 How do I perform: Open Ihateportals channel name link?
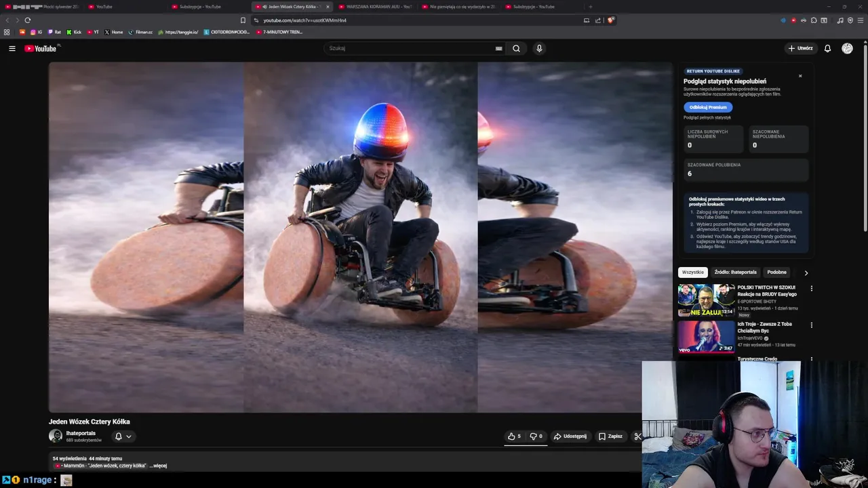click(81, 433)
